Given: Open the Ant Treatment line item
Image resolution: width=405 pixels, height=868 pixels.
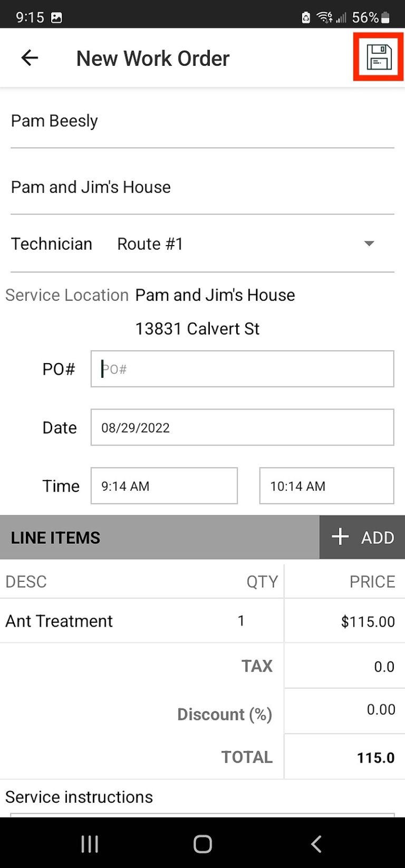Looking at the screenshot, I should pyautogui.click(x=202, y=621).
